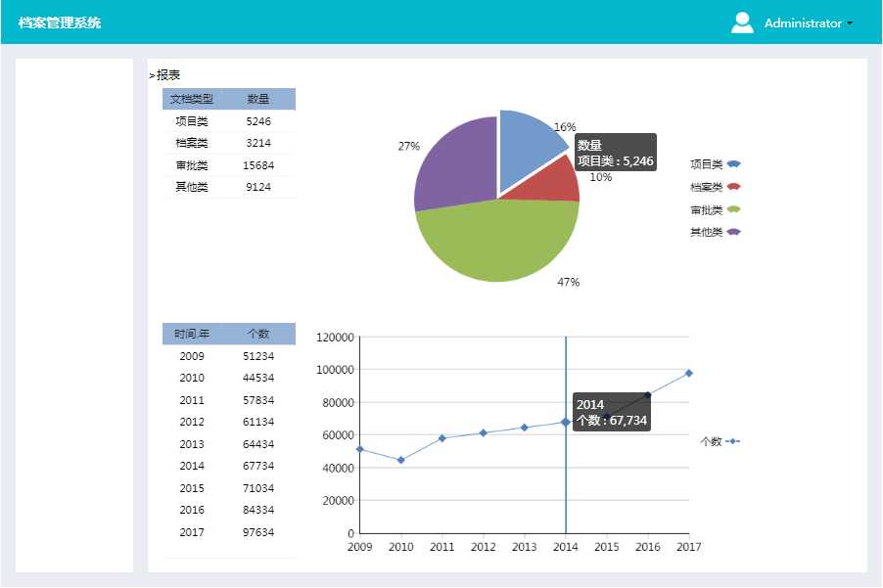Select year 2015 in the table
883x588 pixels.
coord(192,488)
